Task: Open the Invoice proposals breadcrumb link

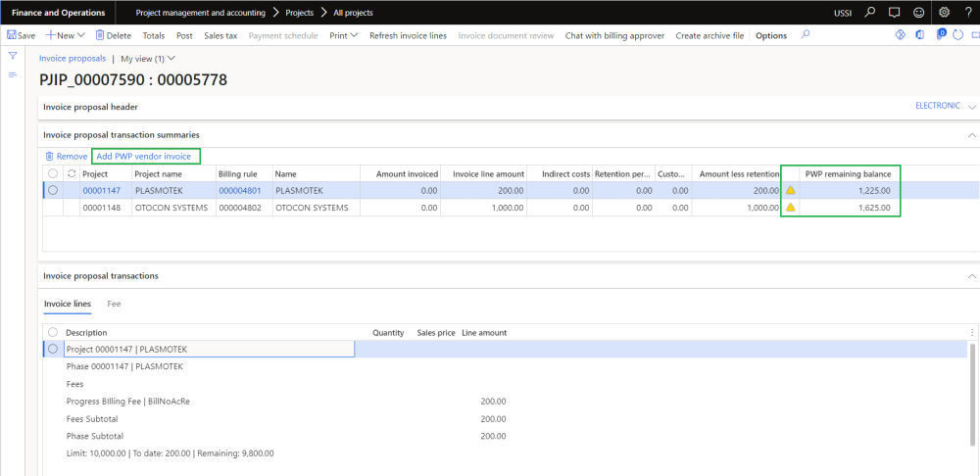Action: click(73, 59)
